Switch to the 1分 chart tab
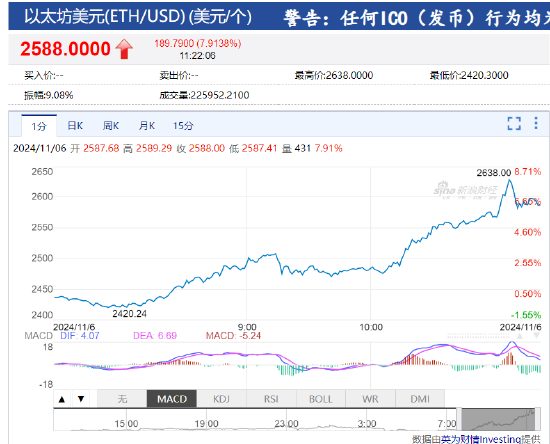This screenshot has width=550, height=444. 39,126
